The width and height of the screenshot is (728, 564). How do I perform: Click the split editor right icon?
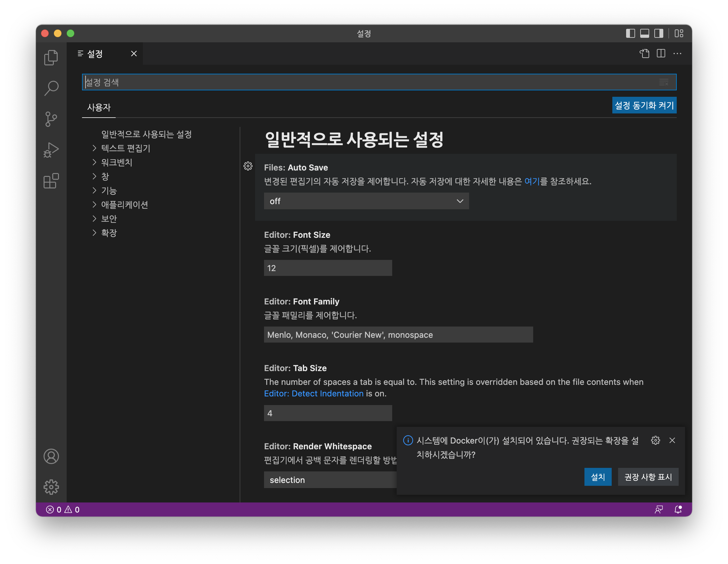(661, 53)
